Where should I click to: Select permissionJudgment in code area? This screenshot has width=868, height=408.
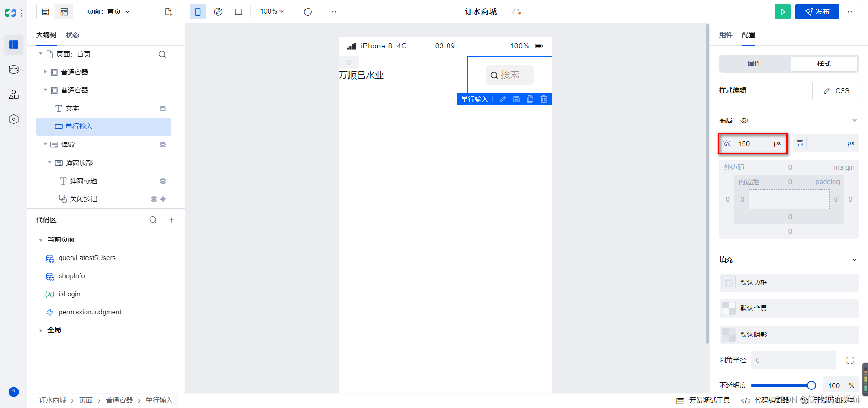pyautogui.click(x=90, y=312)
